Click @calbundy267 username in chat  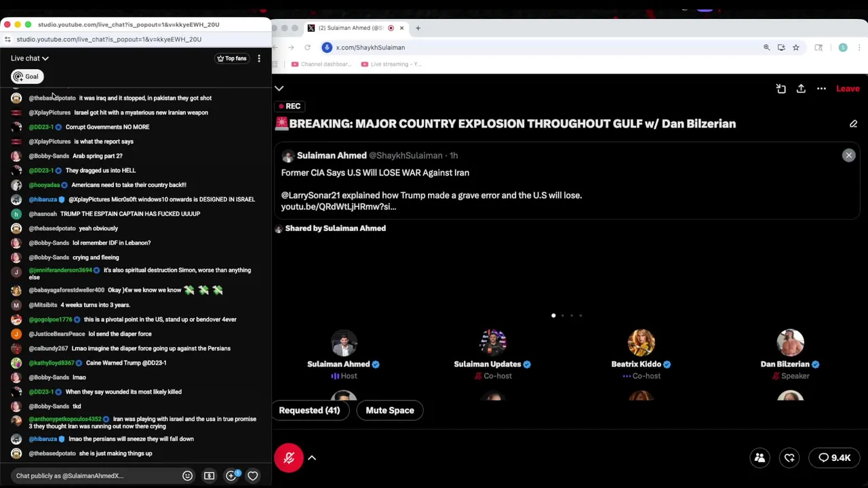click(x=48, y=348)
